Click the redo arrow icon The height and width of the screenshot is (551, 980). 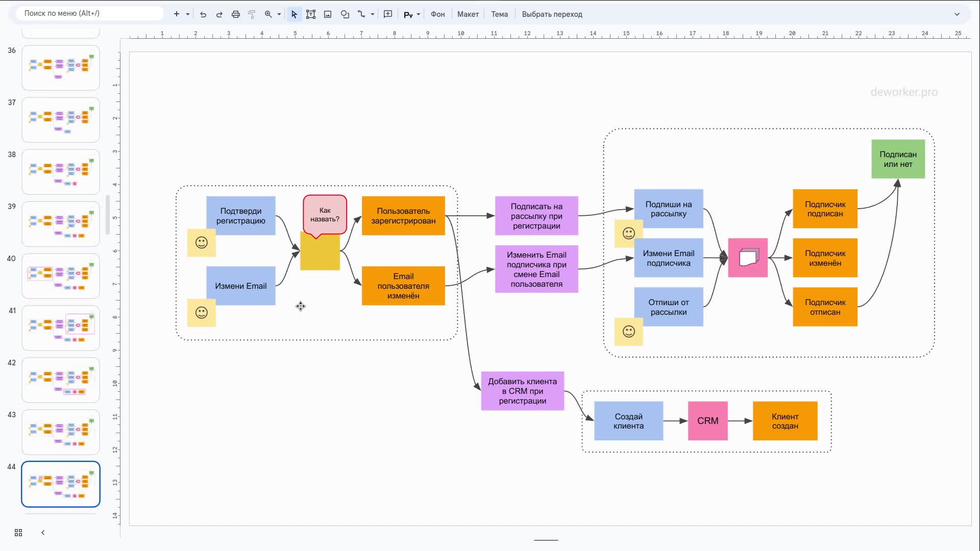219,14
